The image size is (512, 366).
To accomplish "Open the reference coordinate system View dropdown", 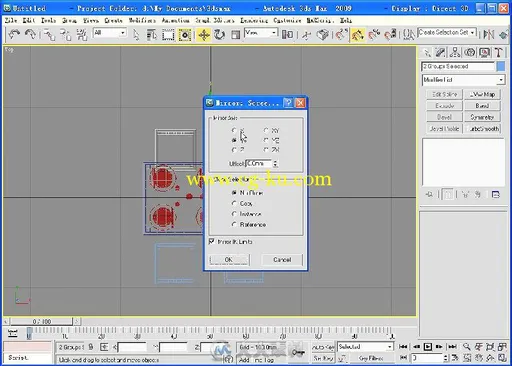I will (261, 33).
